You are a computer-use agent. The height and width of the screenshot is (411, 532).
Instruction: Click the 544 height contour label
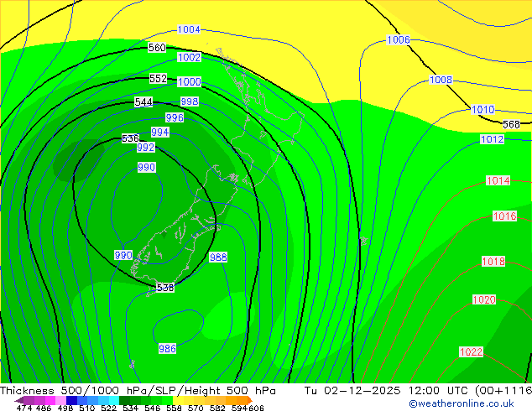tap(143, 102)
